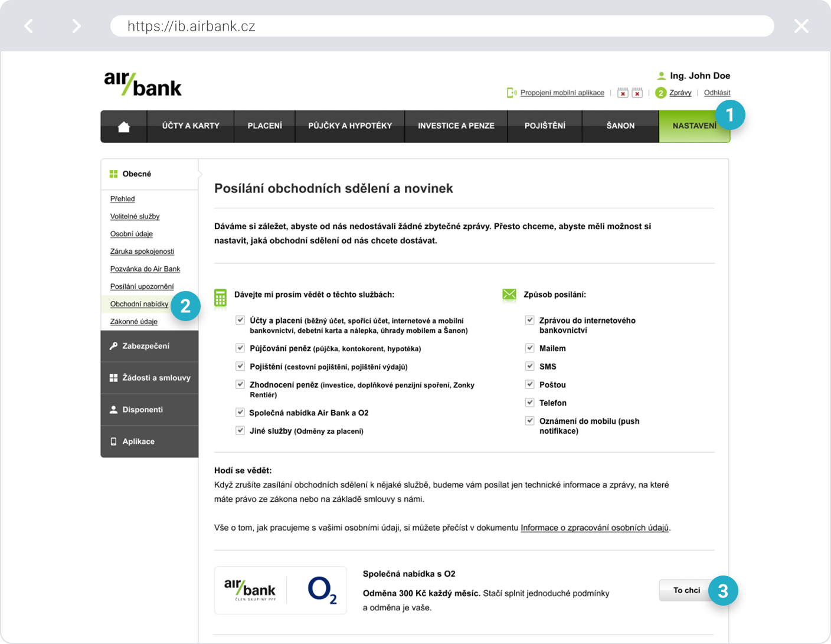This screenshot has height=644, width=831.
Task: Click the mobile app pairing phone icon
Action: [x=512, y=93]
